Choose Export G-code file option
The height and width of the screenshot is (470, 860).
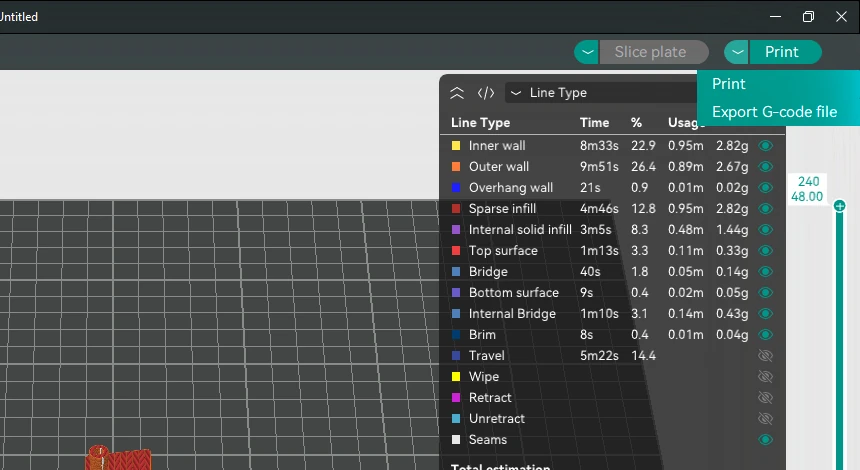point(774,112)
